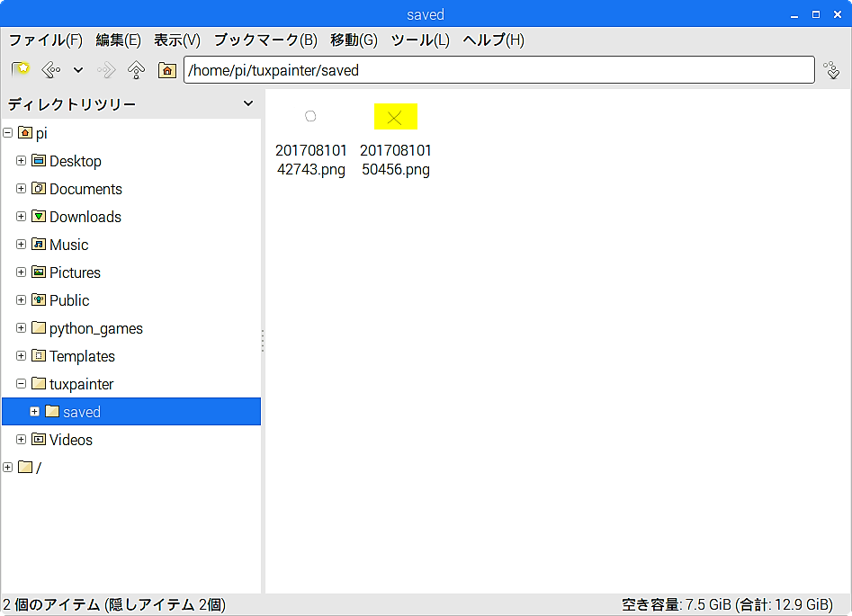The image size is (852, 616).
Task: Select the tuxpainter folder icon
Action: coord(39,383)
